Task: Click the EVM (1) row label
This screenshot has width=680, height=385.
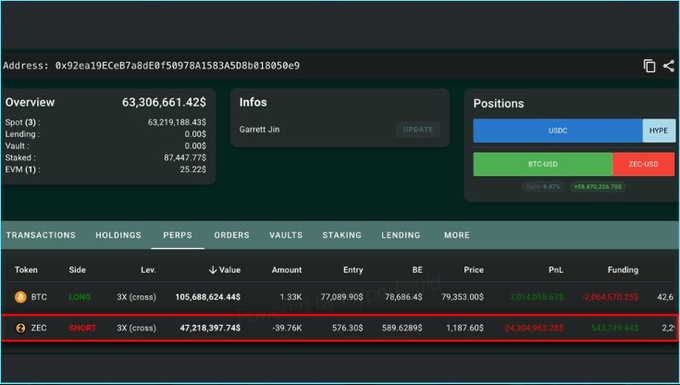Action: [x=23, y=169]
